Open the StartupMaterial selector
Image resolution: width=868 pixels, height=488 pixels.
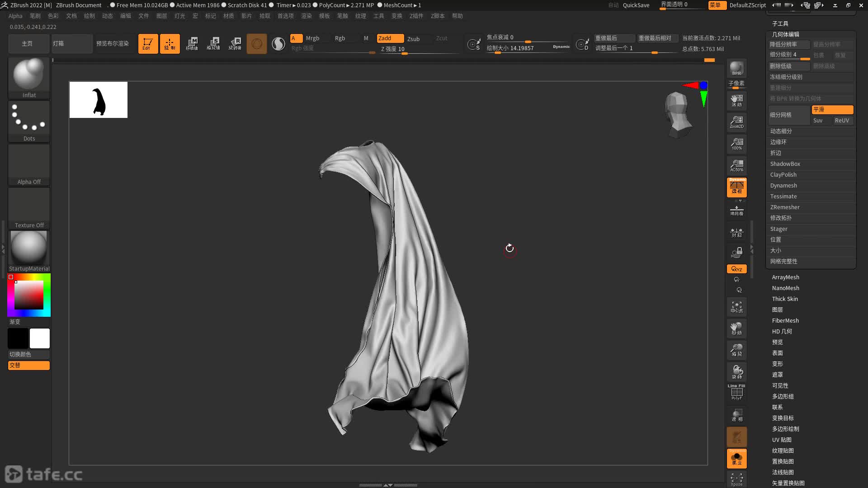coord(29,251)
